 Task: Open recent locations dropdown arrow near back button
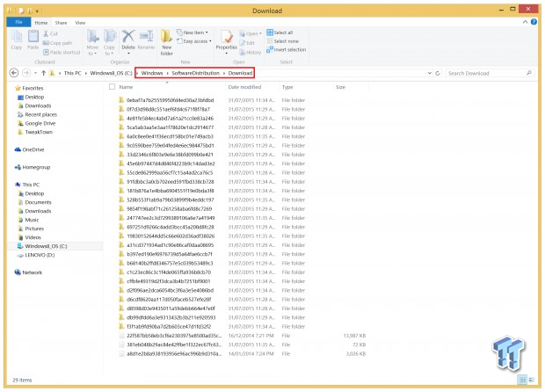tap(35, 73)
